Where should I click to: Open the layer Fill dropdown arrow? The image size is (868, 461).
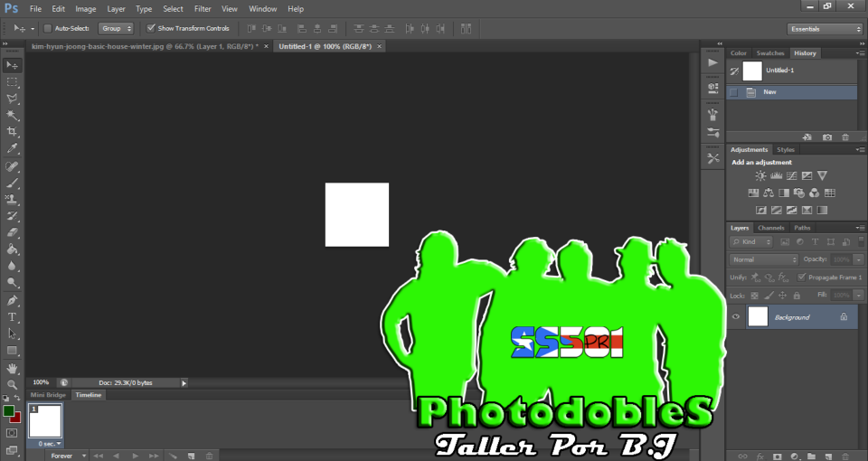[859, 296]
